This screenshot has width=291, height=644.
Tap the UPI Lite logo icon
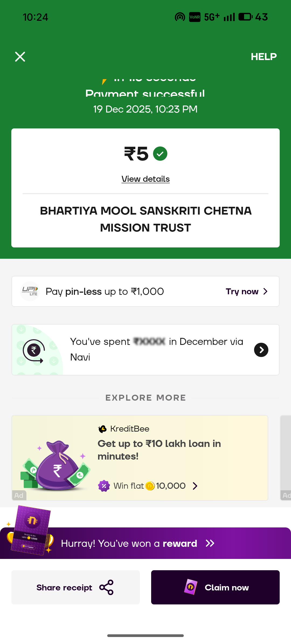tap(30, 291)
